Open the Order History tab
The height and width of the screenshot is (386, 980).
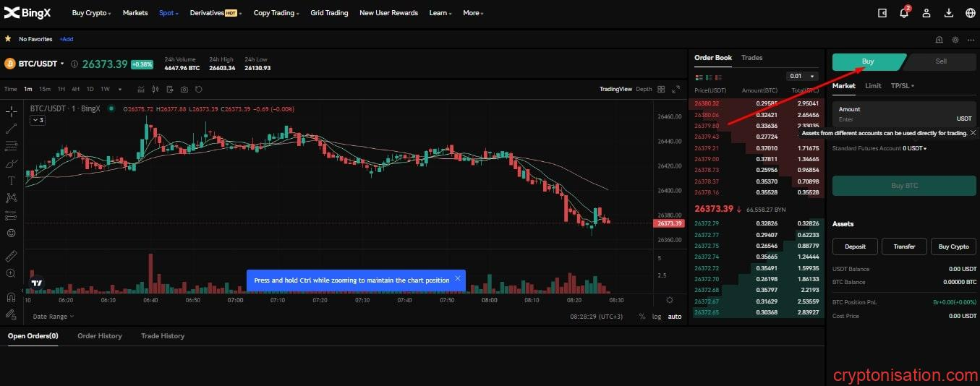click(x=100, y=336)
